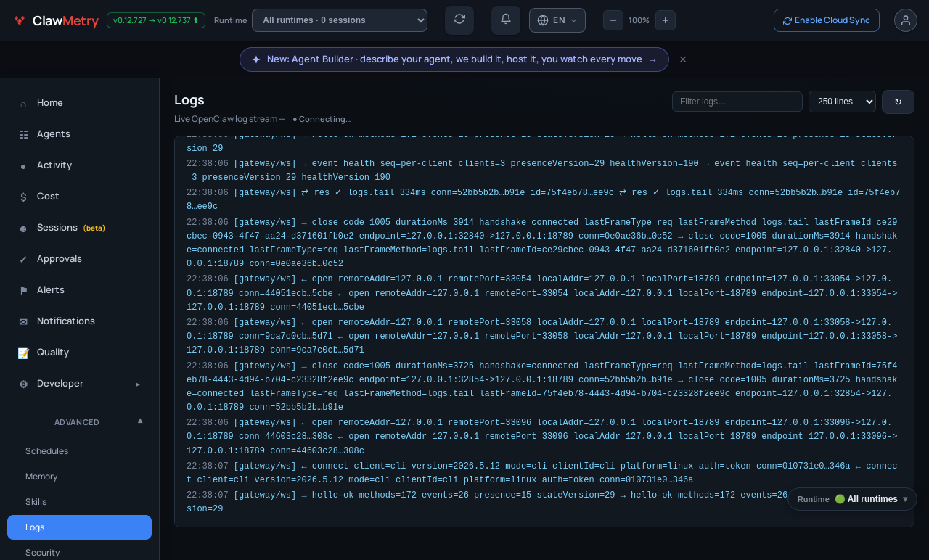Viewport: 929px width, 560px height.
Task: Open Approvals in sidebar
Action: (80, 259)
